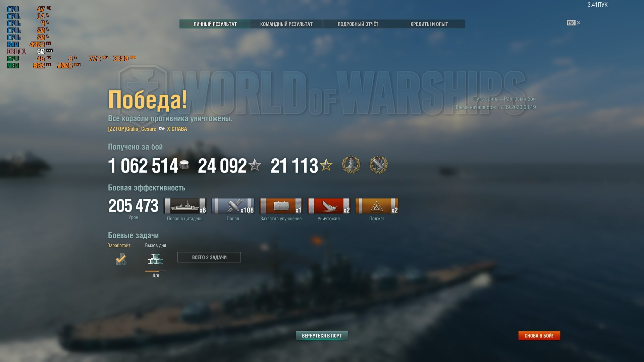This screenshot has width=644, height=362.
Task: Click the Снова в бой! button
Action: point(539,336)
